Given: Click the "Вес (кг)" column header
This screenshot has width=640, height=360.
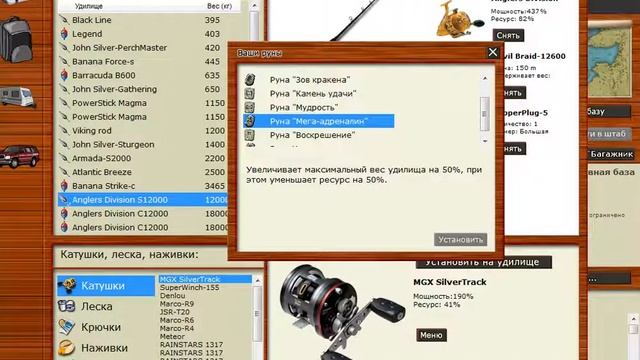Looking at the screenshot, I should pos(219,6).
